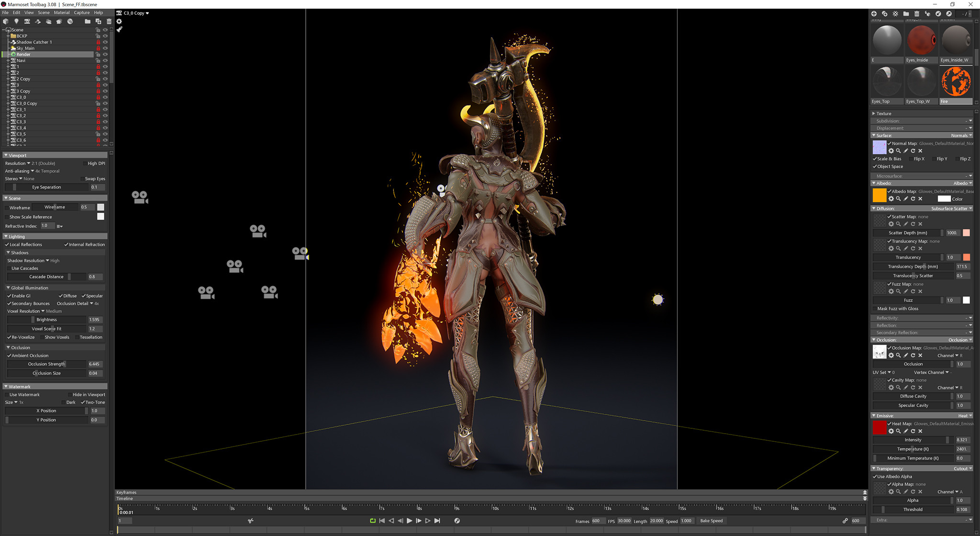Delete selected object with the trash icon

[109, 21]
